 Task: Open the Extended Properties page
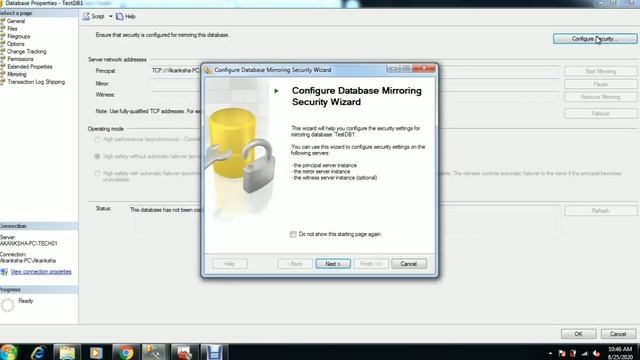[29, 67]
